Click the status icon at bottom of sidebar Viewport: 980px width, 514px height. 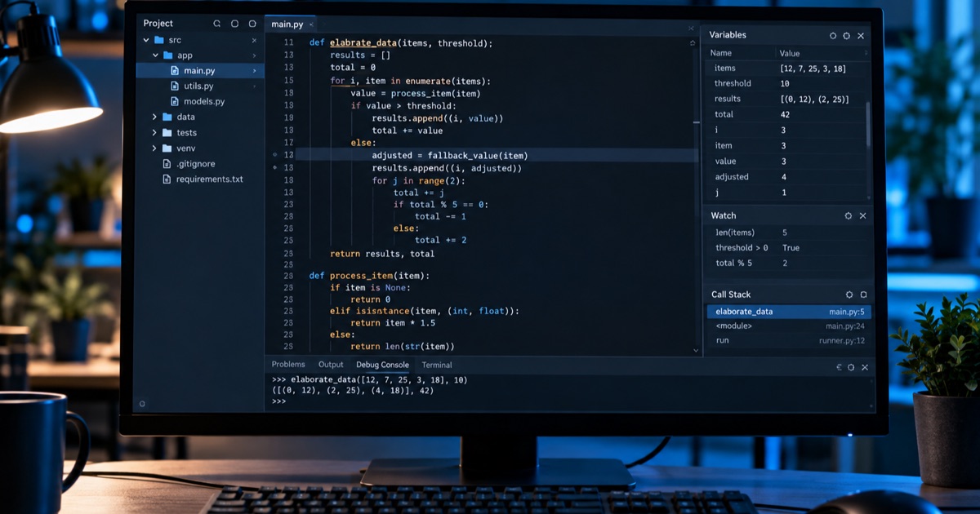pos(143,404)
